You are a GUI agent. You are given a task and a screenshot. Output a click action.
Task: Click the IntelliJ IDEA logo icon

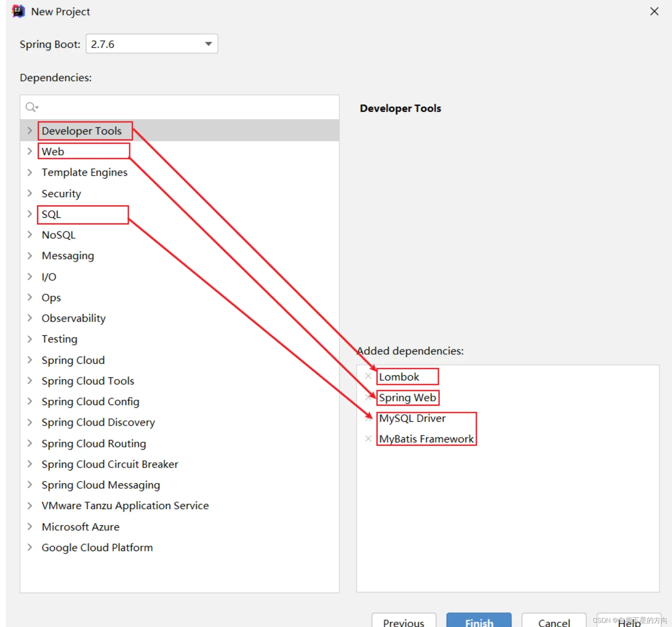[x=18, y=11]
